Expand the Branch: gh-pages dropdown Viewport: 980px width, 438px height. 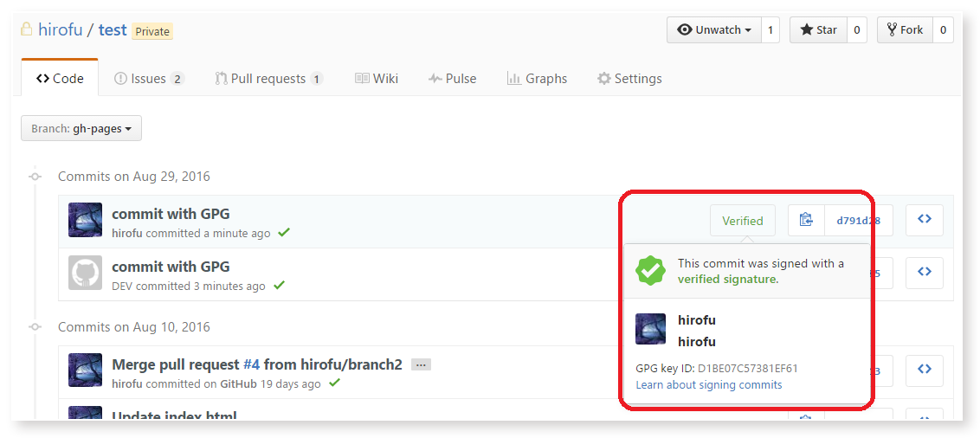click(81, 129)
